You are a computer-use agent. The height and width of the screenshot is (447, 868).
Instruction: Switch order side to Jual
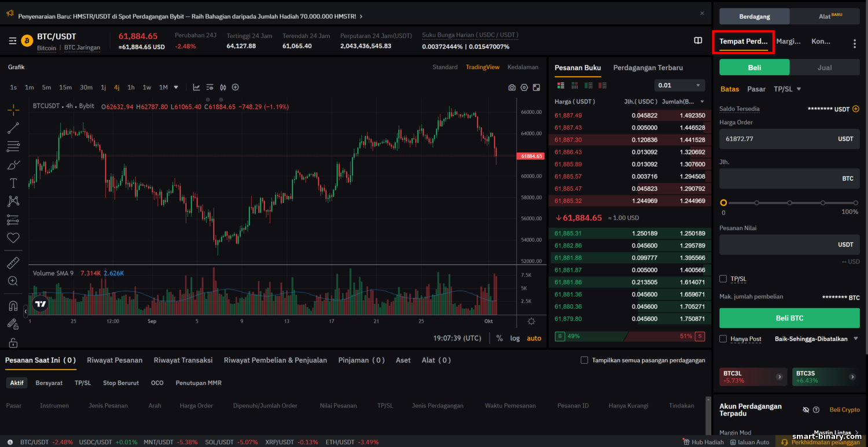pos(825,68)
